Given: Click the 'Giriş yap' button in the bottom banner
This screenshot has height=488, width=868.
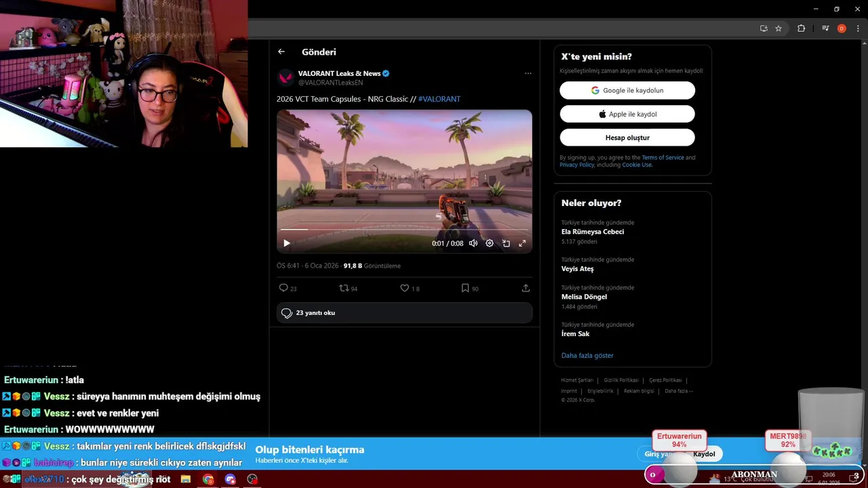Looking at the screenshot, I should point(659,454).
